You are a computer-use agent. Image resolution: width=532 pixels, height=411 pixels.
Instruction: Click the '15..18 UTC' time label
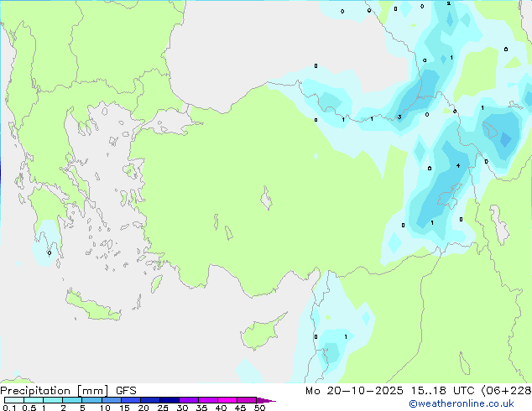[442, 391]
